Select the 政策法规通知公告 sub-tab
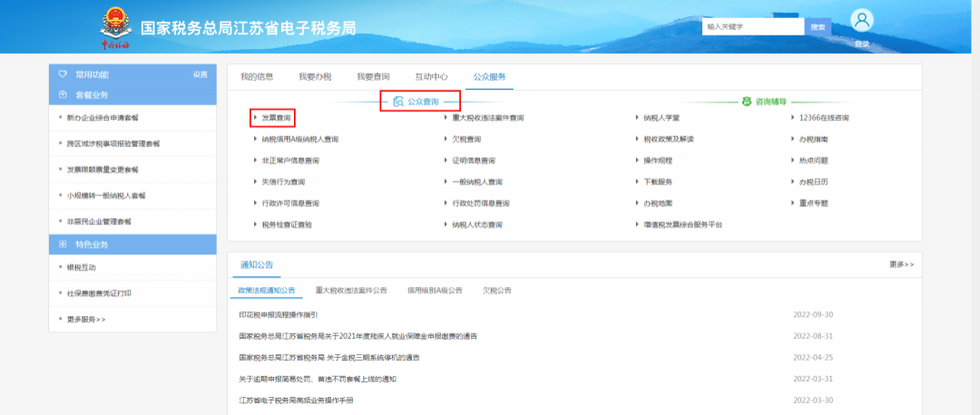Screen dimensions: 980x415 click(267, 291)
